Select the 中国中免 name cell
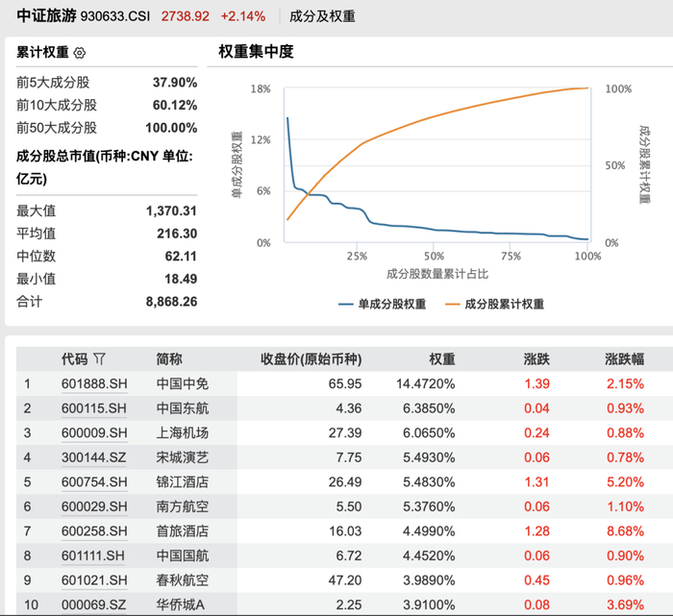Viewport: 673px width, 616px height. click(183, 383)
